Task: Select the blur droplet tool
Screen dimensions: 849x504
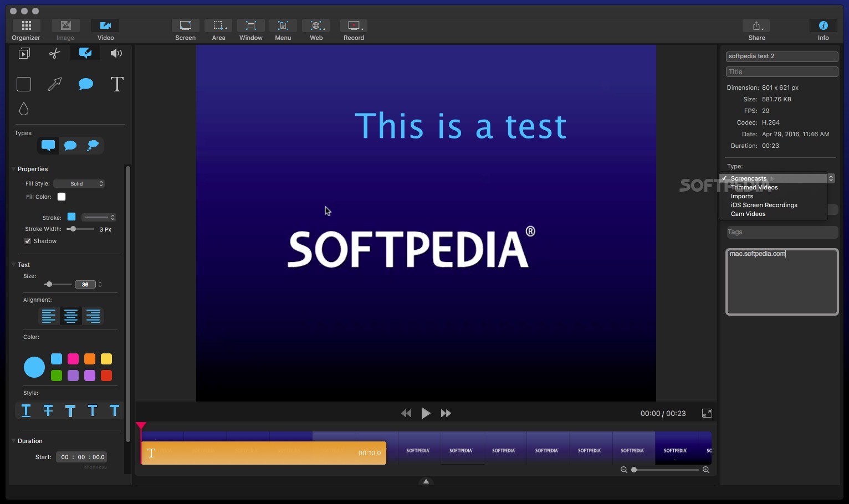Action: coord(24,109)
